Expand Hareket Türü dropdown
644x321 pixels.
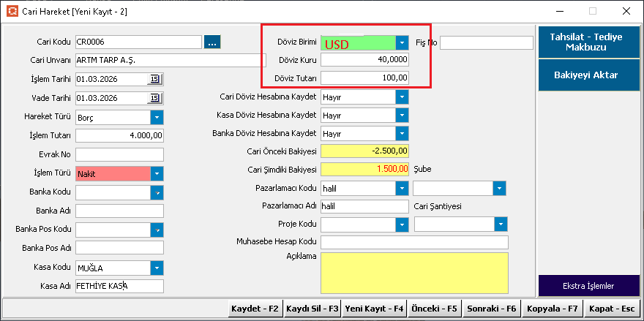tap(157, 118)
